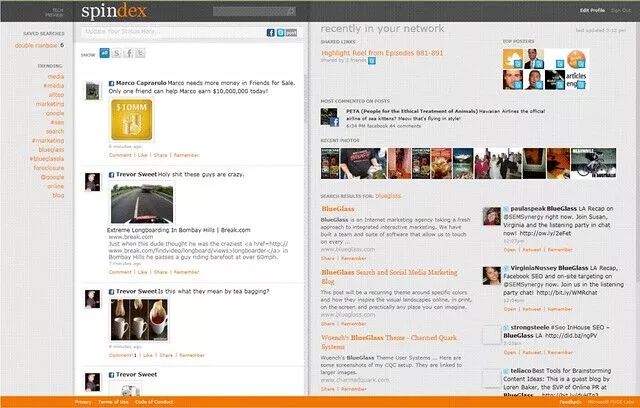Click suited man avatar in top posters
Viewport: 640px width, 408px height.
(x=534, y=58)
